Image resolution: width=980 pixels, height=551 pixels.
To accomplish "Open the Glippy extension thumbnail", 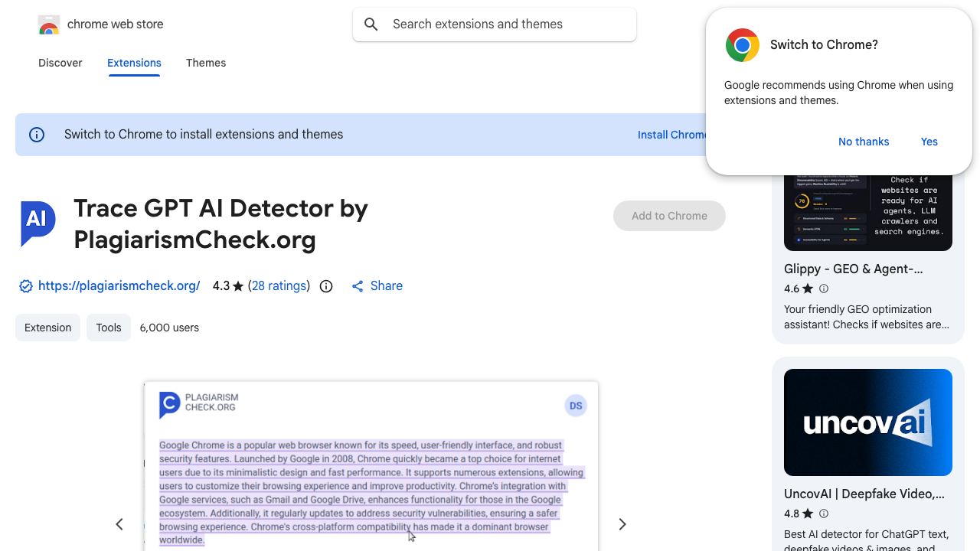I will (868, 213).
